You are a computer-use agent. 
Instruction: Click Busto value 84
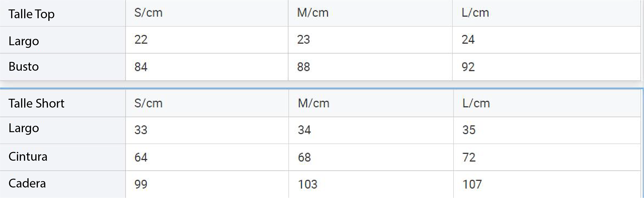coord(141,67)
